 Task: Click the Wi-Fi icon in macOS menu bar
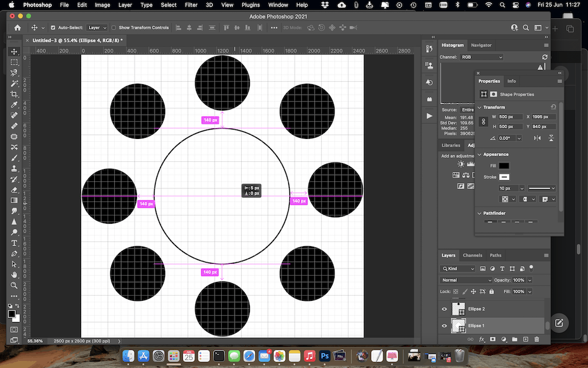(488, 5)
